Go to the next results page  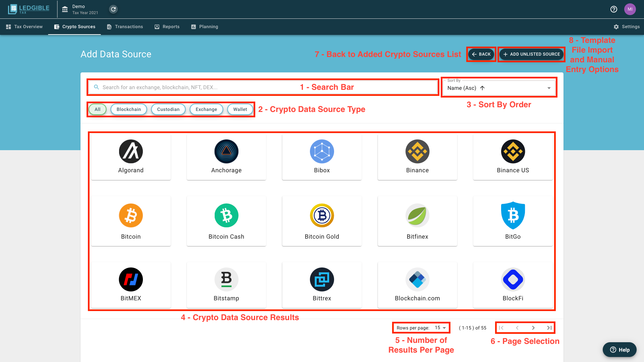(533, 328)
